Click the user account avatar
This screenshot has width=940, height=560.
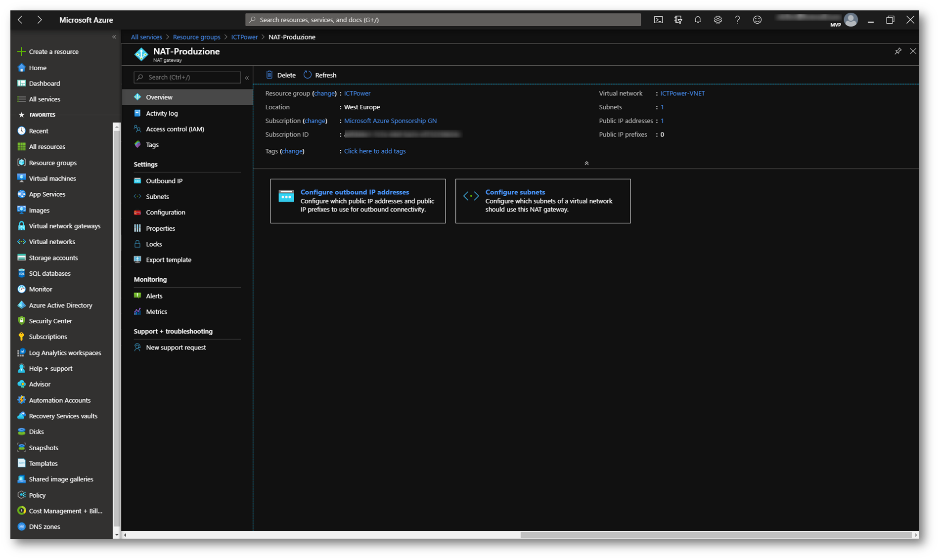850,20
